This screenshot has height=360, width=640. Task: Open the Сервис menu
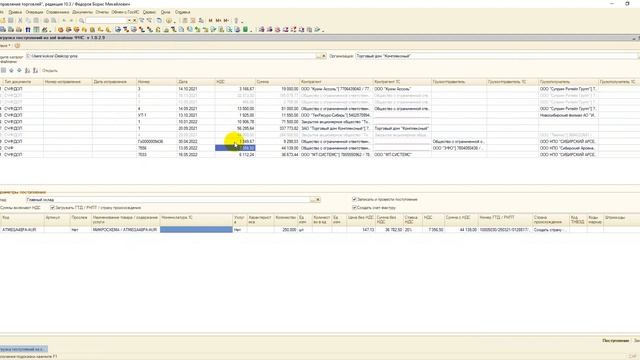pyautogui.click(x=149, y=12)
